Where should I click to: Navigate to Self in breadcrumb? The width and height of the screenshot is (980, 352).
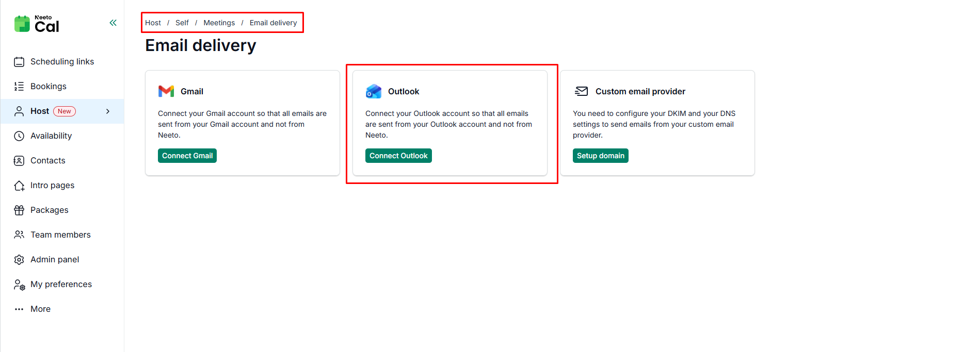pyautogui.click(x=182, y=23)
